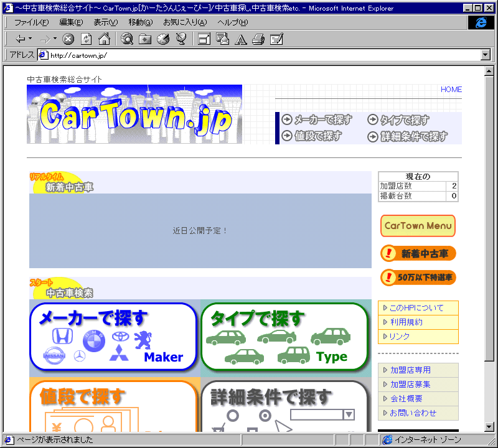Viewport: 498px width, 448px height.
Task: Click the orange 値段で探す banner
Action: point(113,406)
